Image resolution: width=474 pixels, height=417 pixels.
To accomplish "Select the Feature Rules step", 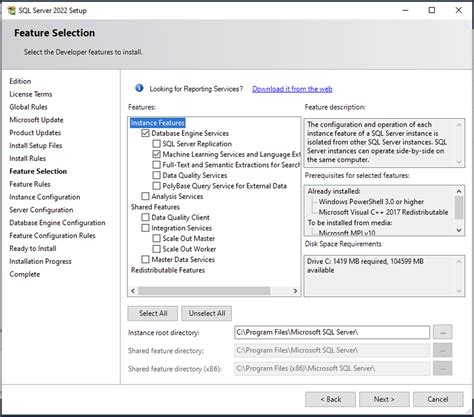I will (30, 184).
